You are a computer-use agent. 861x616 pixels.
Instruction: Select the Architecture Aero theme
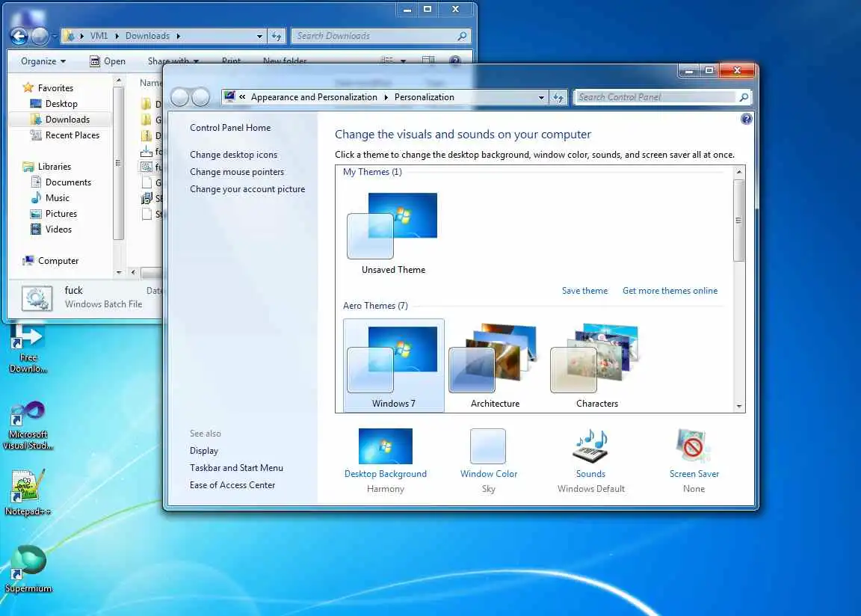[494, 366]
